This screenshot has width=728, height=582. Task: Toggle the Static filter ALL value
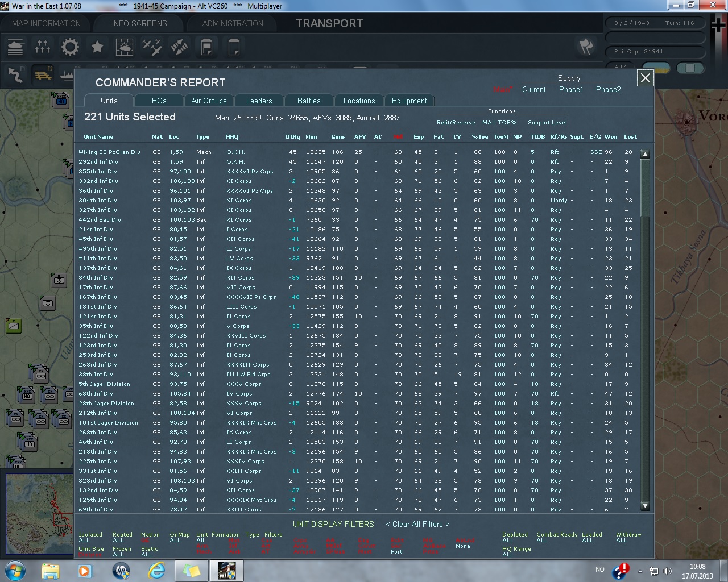pos(147,555)
